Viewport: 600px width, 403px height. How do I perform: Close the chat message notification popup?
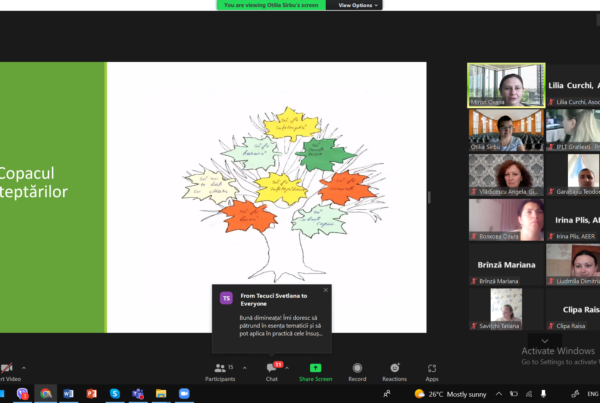pyautogui.click(x=326, y=290)
